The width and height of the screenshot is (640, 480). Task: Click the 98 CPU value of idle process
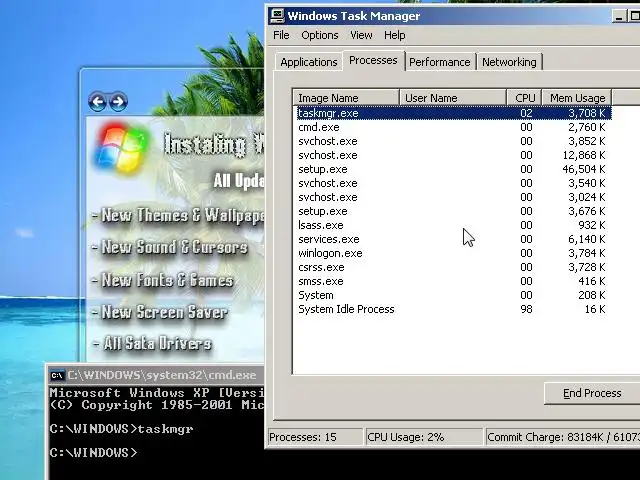[x=526, y=309]
